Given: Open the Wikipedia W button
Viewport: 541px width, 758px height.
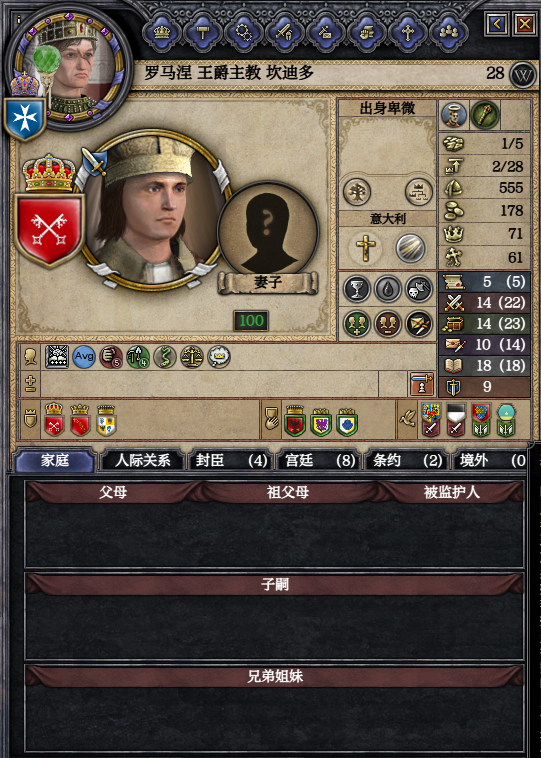Looking at the screenshot, I should click(x=524, y=75).
